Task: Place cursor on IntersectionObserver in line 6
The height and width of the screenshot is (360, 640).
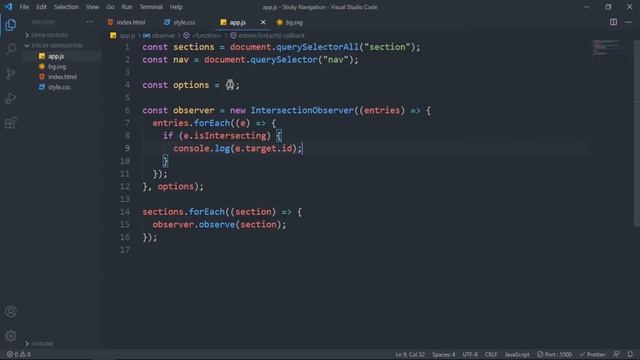Action: tap(302, 111)
